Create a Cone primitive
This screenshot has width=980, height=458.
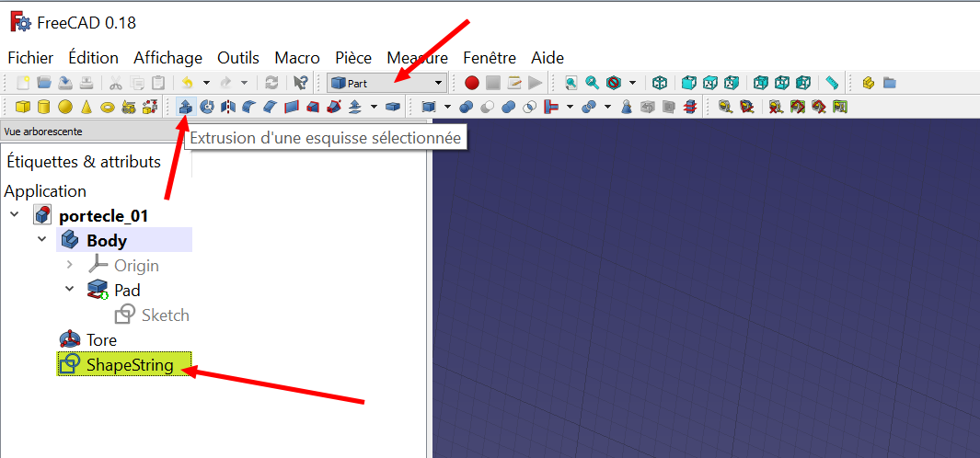click(x=86, y=107)
